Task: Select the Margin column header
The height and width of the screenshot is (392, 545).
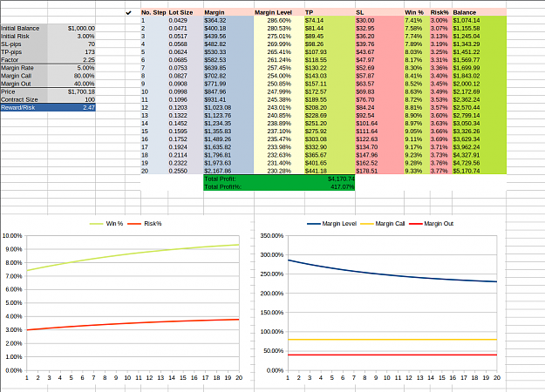Action: coord(228,12)
